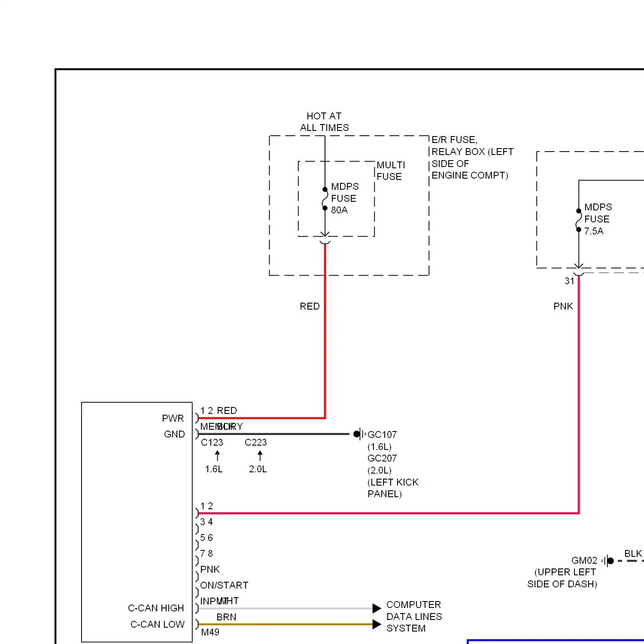Click the RED wire label below fuse box
This screenshot has width=644, height=644.
[310, 306]
